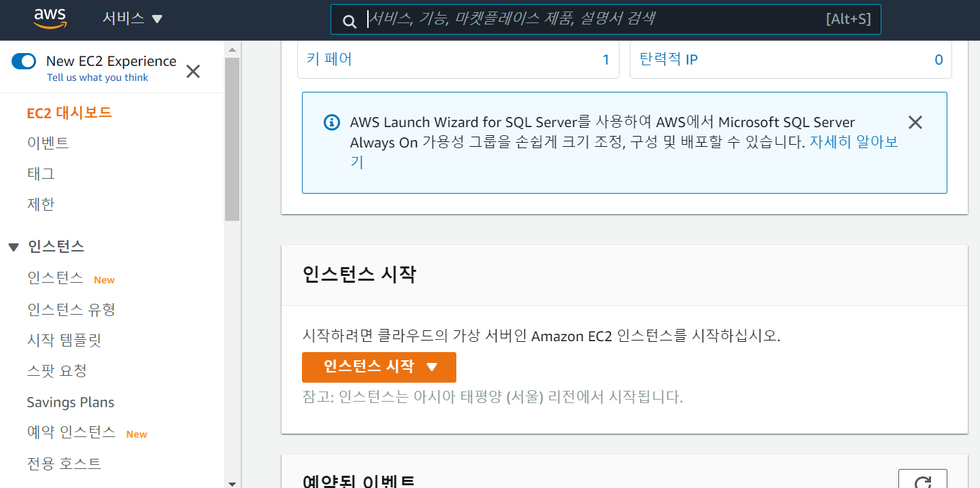This screenshot has width=980, height=488.
Task: Click the 인스턴스 시작 section heading
Action: (359, 275)
